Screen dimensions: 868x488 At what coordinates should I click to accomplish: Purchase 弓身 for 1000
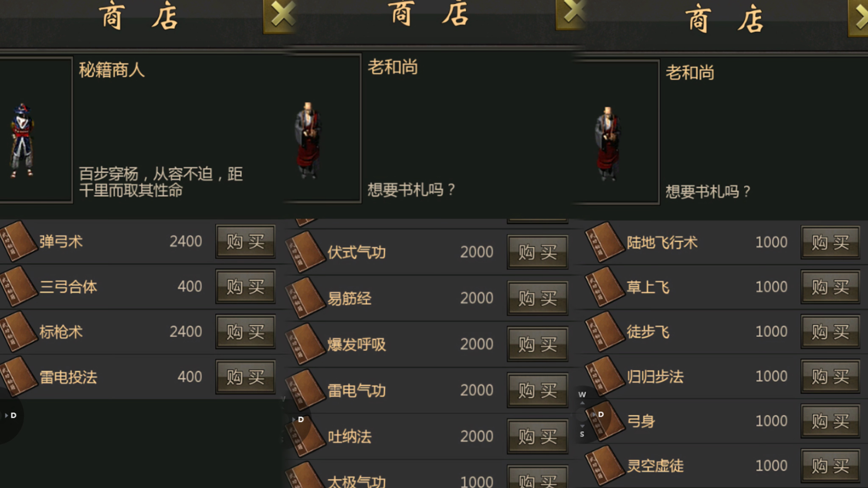point(830,421)
